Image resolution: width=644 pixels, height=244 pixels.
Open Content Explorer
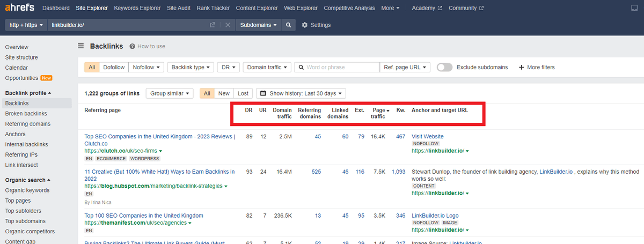[x=258, y=8]
